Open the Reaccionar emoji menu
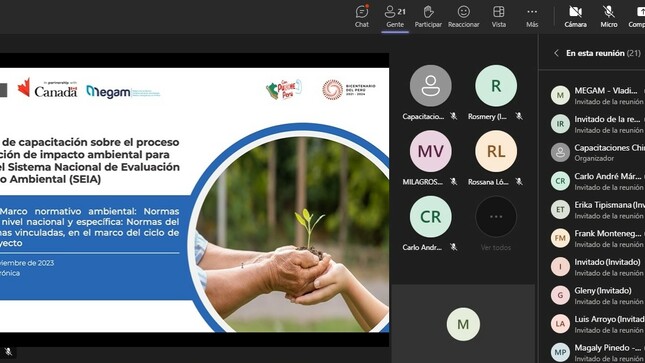Viewport: 645px width, 363px height. pos(464,16)
